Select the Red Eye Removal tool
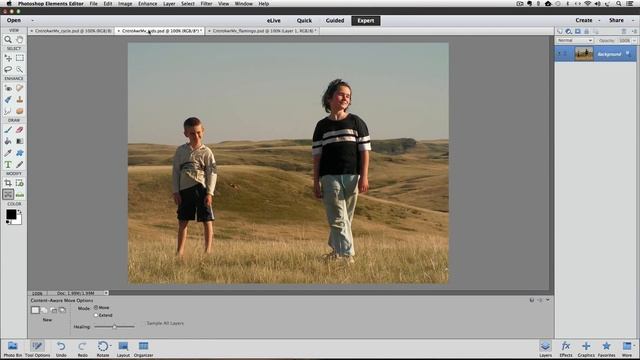640x360 pixels. (x=8, y=88)
